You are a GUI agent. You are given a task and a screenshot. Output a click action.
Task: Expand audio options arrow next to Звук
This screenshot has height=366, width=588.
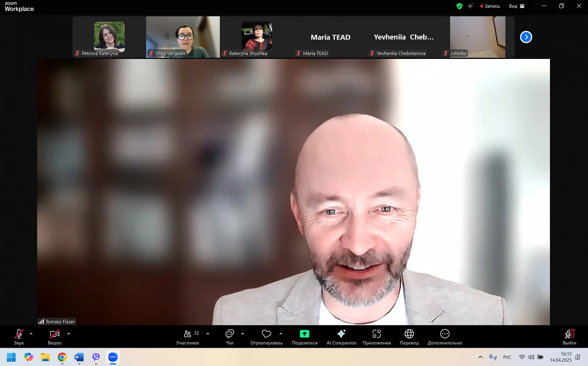[x=31, y=334]
